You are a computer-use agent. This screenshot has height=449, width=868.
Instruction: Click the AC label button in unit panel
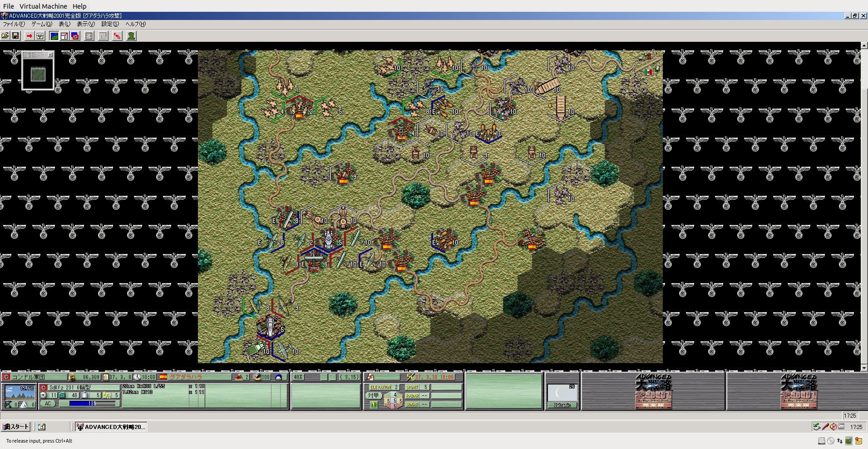pos(48,404)
